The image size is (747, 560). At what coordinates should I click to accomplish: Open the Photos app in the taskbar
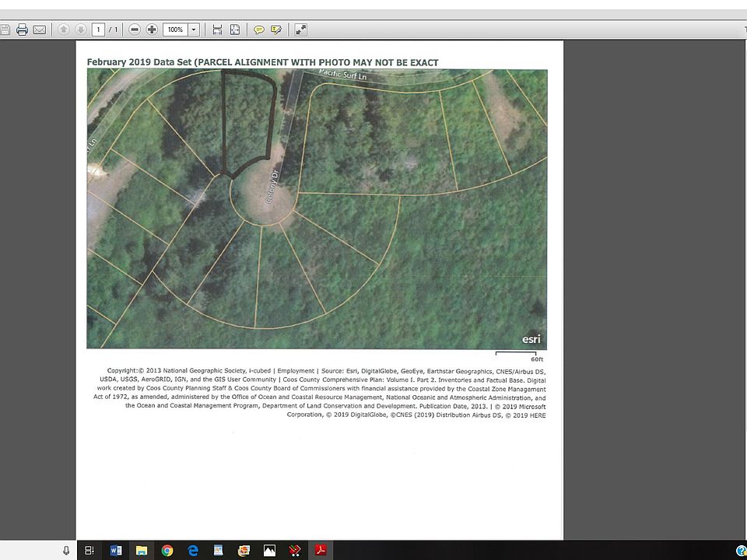tap(270, 551)
